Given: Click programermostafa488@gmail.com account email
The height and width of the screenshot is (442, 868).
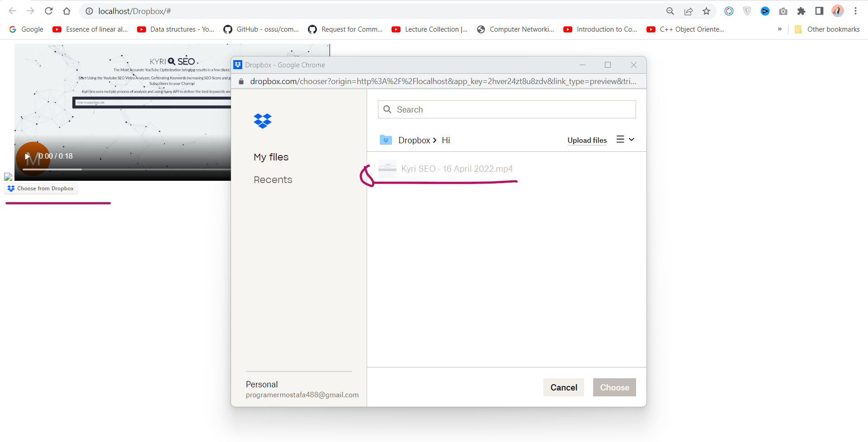Looking at the screenshot, I should click(x=302, y=395).
